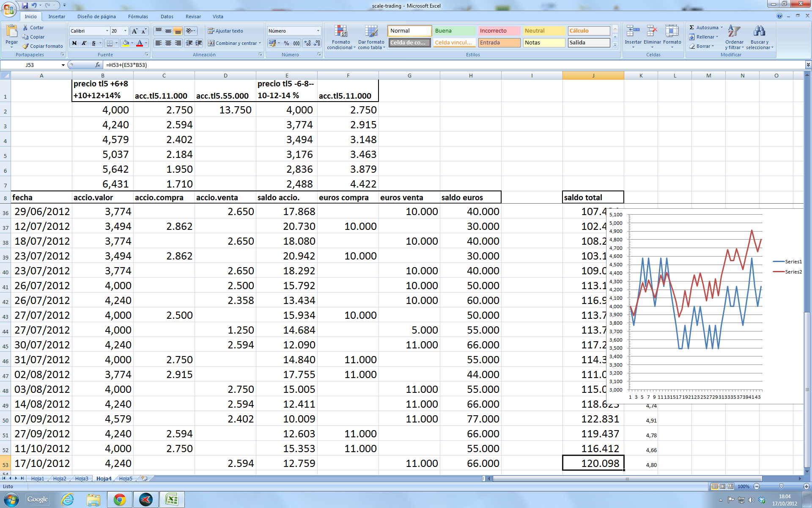Image resolution: width=812 pixels, height=508 pixels.
Task: Click the Ordenar y filtrar icon
Action: [x=734, y=32]
